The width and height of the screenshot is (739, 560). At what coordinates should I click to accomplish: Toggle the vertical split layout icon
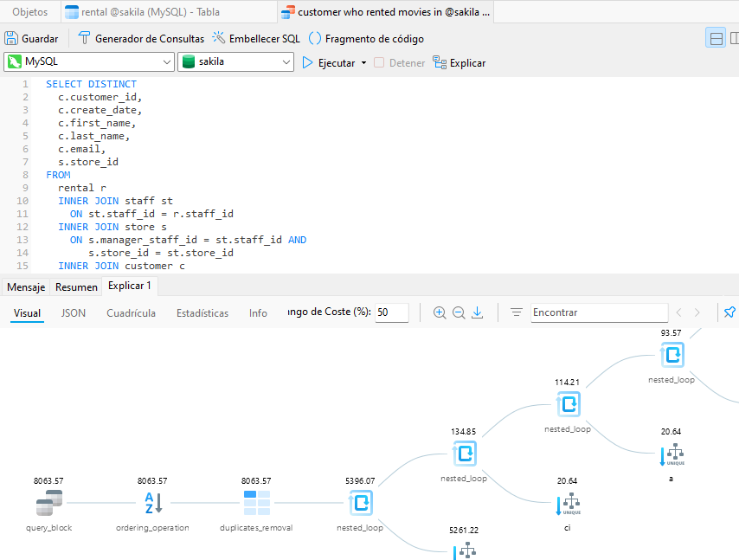(735, 38)
